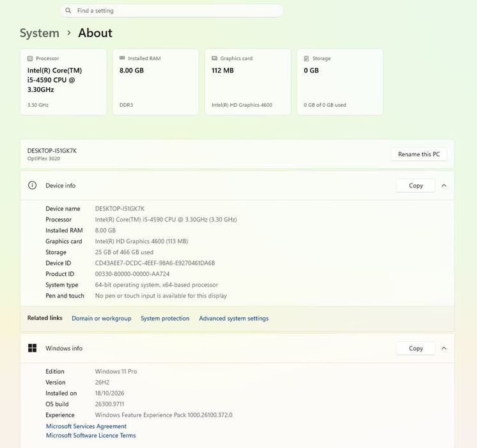Copy the Windows info details
The image size is (477, 448).
(x=416, y=348)
